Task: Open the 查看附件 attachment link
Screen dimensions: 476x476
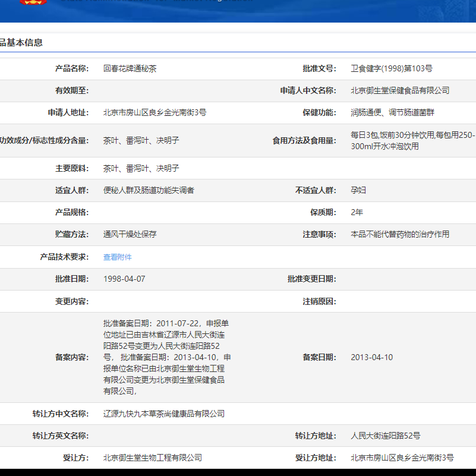Action: [117, 257]
